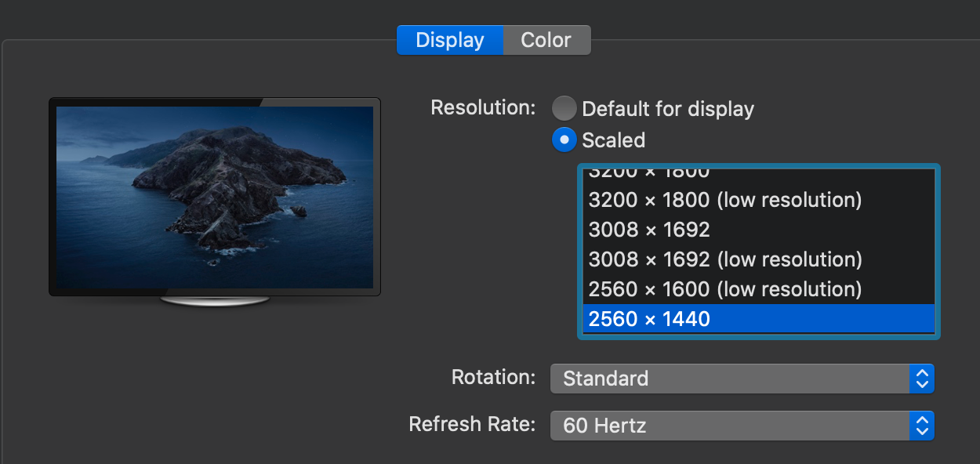Pick the 3008 × 1692 (low resolution) option
This screenshot has width=980, height=464.
[x=725, y=259]
